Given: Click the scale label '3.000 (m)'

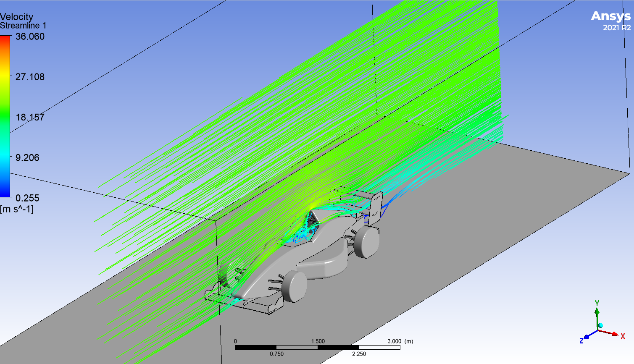Looking at the screenshot, I should coord(400,341).
